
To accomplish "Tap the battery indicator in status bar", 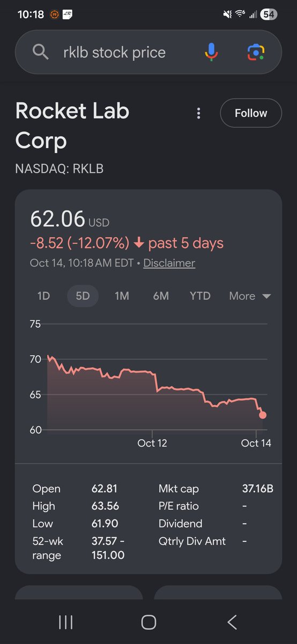I will tap(269, 15).
